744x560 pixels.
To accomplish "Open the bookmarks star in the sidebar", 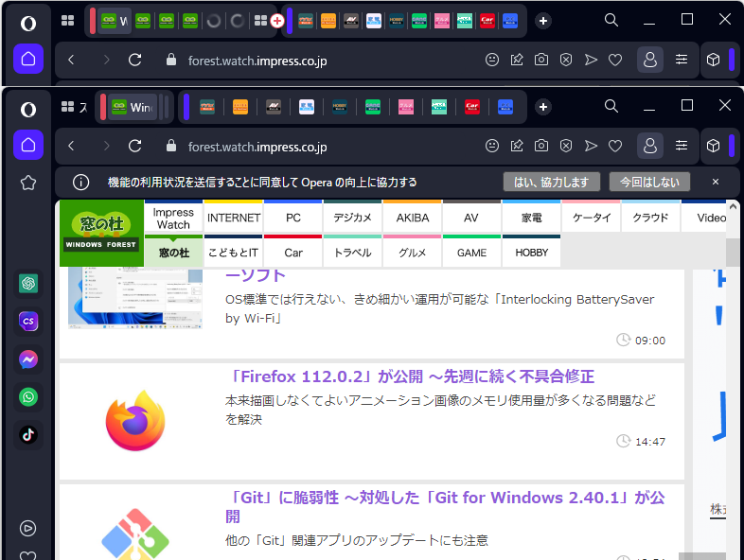I will (28, 183).
